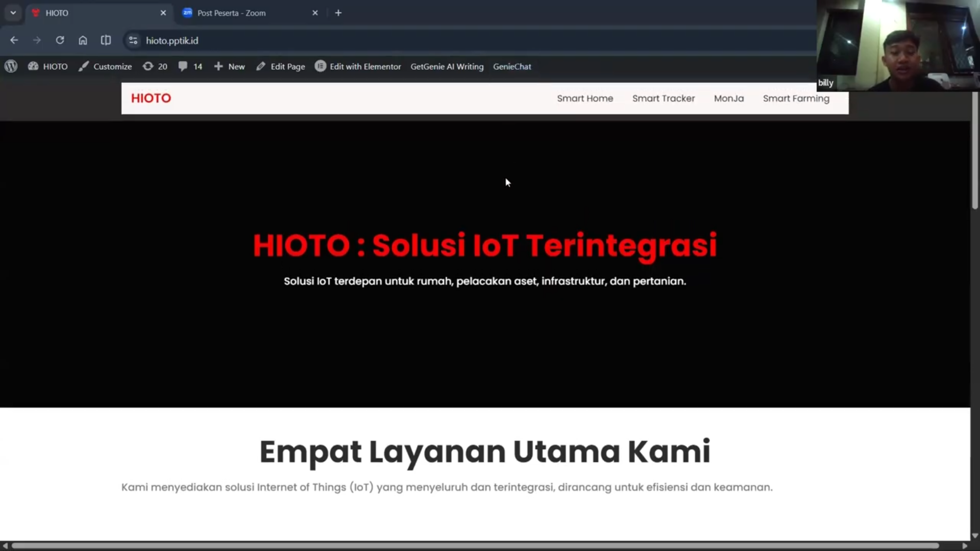The width and height of the screenshot is (980, 551).
Task: Click the hioto.pptik.id address bar
Action: click(x=171, y=40)
